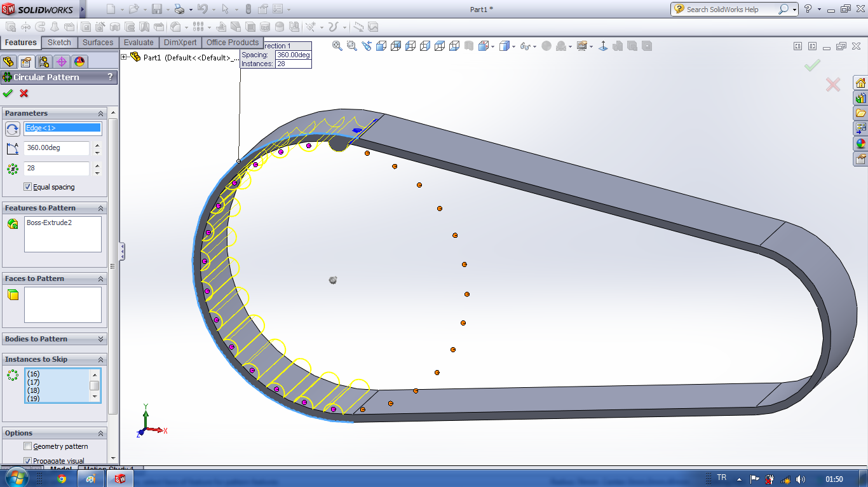The height and width of the screenshot is (487, 868).
Task: Click the Circular Pattern help question mark
Action: coord(110,77)
